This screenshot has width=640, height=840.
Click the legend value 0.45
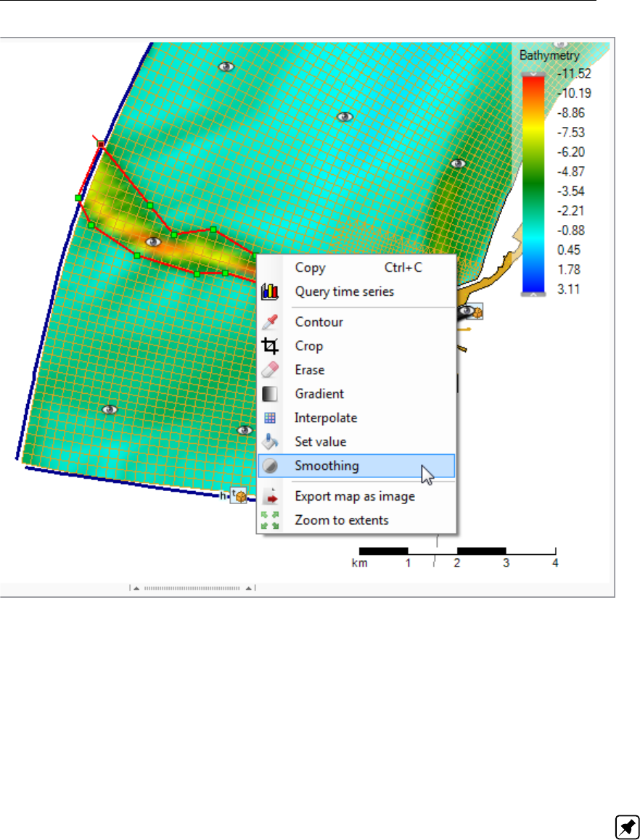tap(569, 250)
